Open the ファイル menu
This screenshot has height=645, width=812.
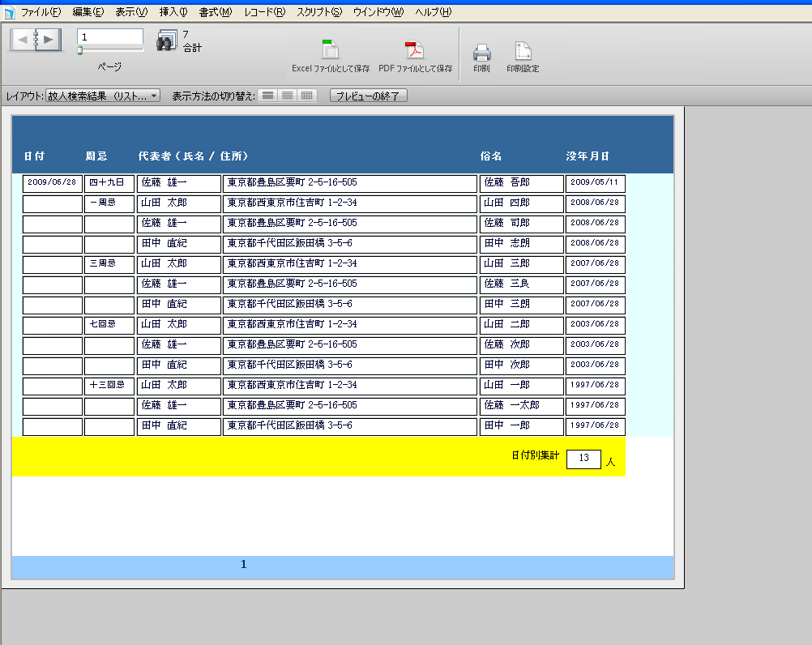tap(41, 12)
